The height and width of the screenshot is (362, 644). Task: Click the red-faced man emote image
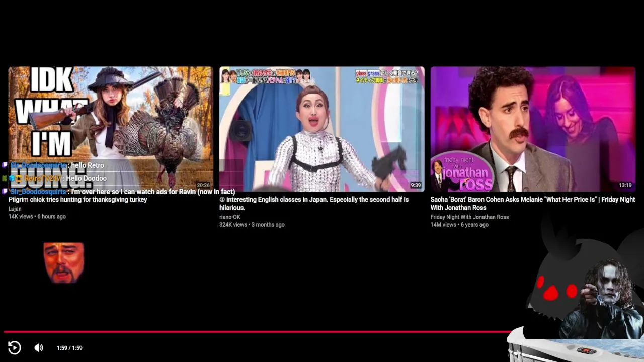[64, 262]
